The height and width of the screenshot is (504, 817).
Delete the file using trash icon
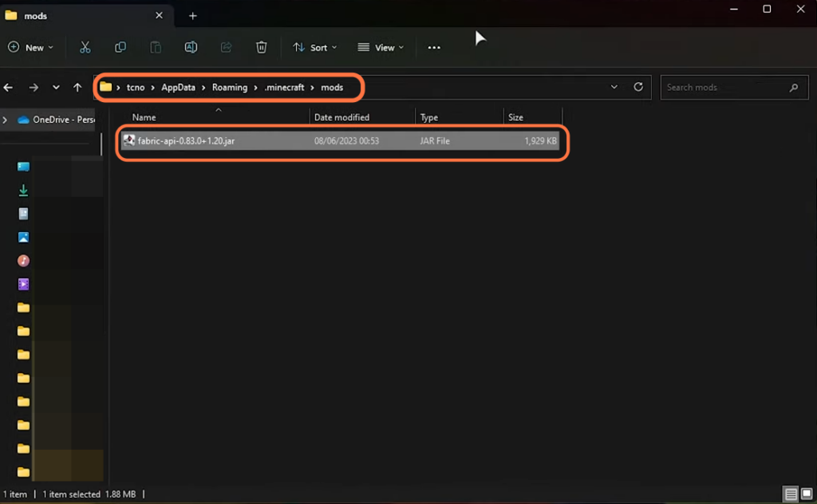point(262,47)
